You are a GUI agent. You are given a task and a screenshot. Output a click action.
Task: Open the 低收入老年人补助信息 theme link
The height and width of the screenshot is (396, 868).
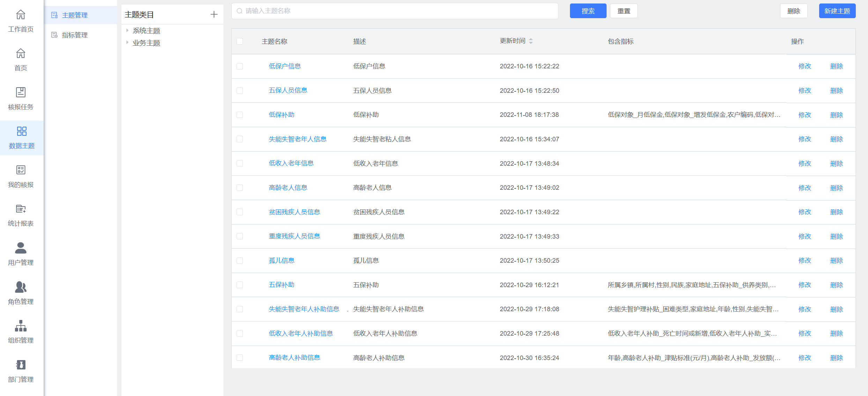[301, 333]
